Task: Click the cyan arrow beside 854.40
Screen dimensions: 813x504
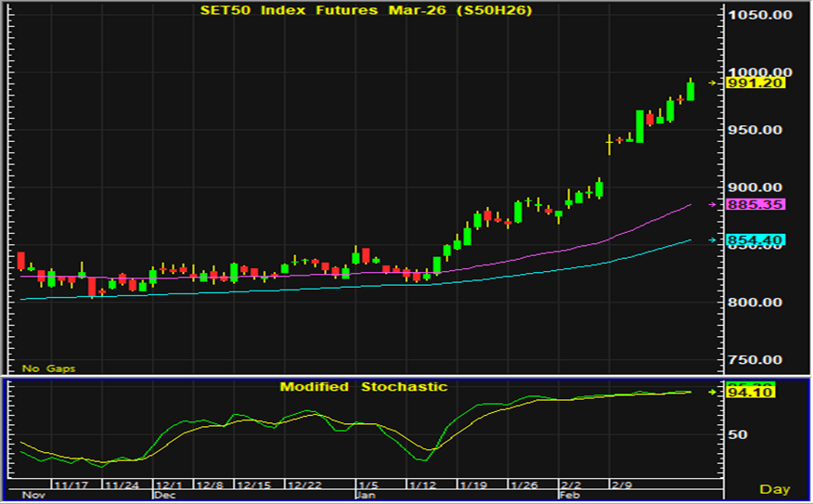Action: [x=713, y=240]
